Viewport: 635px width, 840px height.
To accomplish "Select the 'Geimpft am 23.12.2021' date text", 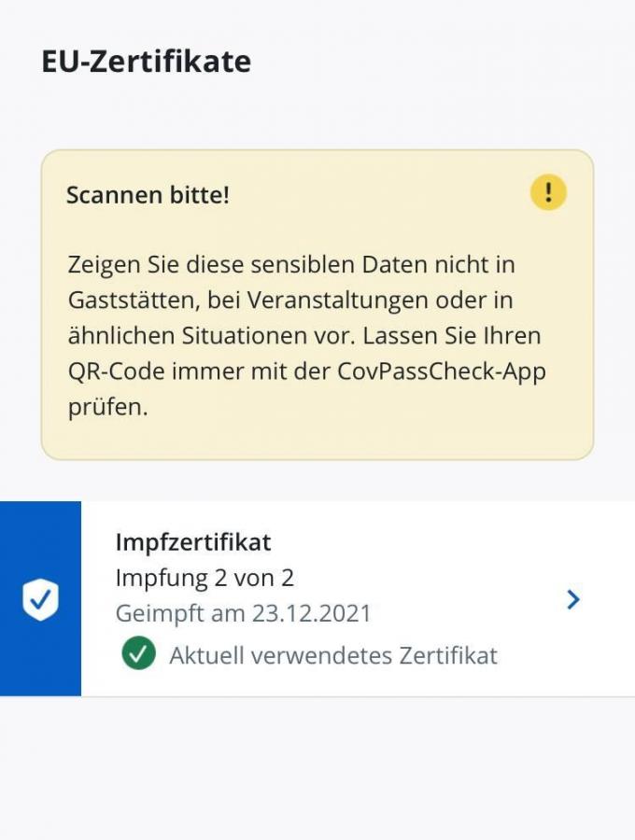I will [243, 613].
